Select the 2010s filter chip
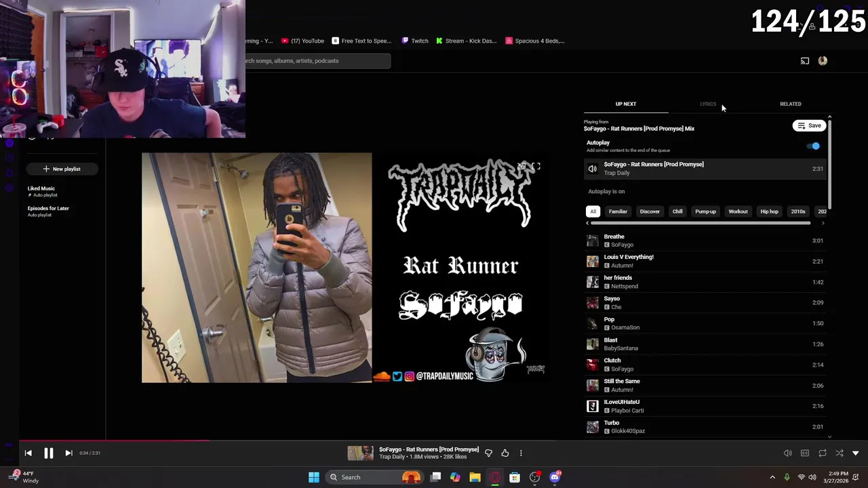Viewport: 868px width, 488px height. point(798,211)
